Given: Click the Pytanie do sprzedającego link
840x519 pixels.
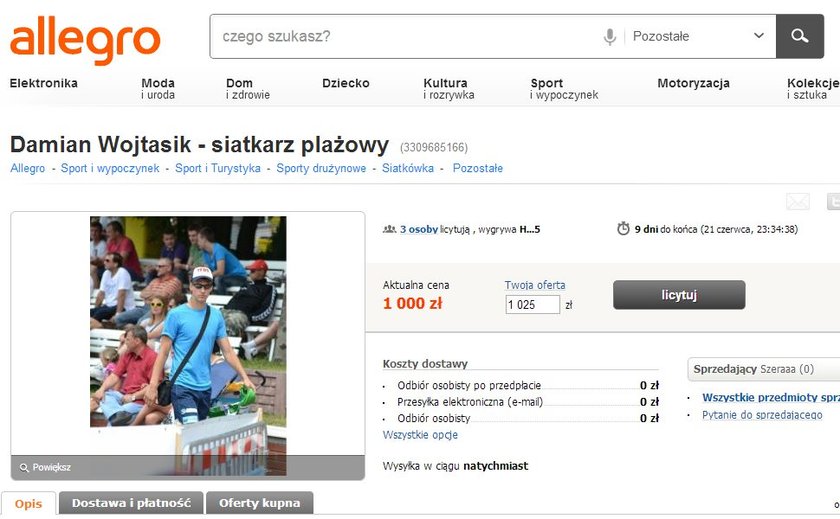Looking at the screenshot, I should click(x=762, y=415).
